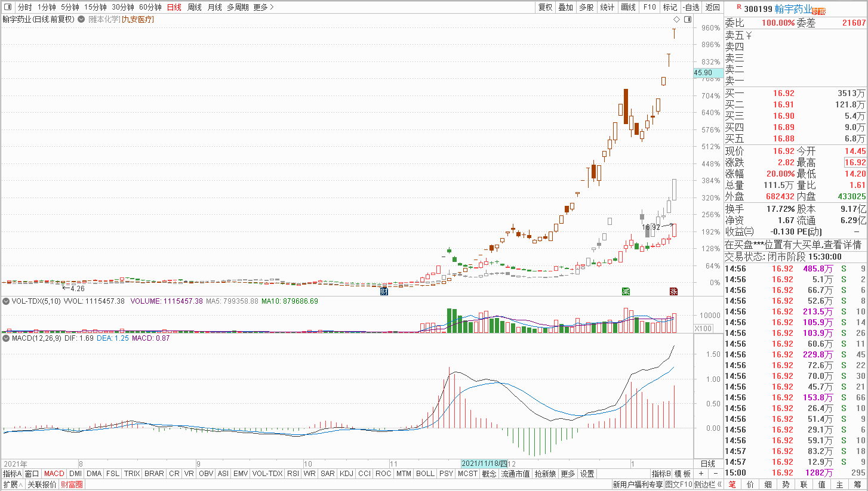Image resolution: width=868 pixels, height=491 pixels.
Task: Click the 图文F10 button at bottom
Action: 679,484
